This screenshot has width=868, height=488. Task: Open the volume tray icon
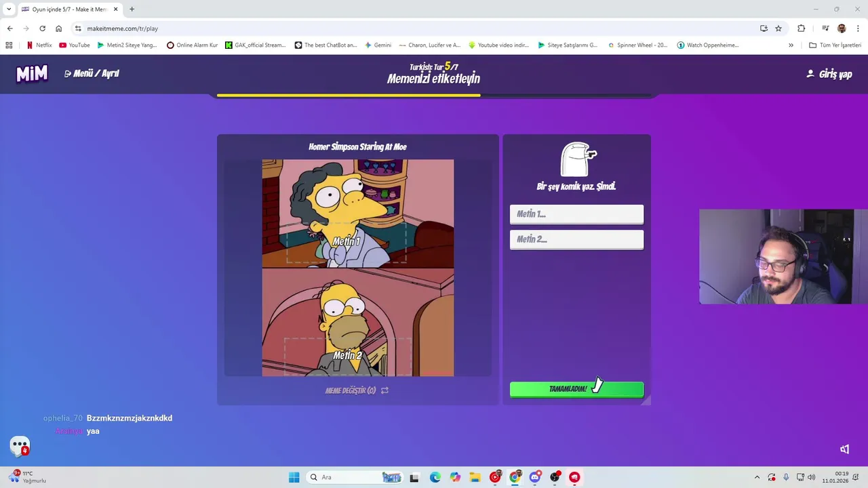click(x=812, y=477)
